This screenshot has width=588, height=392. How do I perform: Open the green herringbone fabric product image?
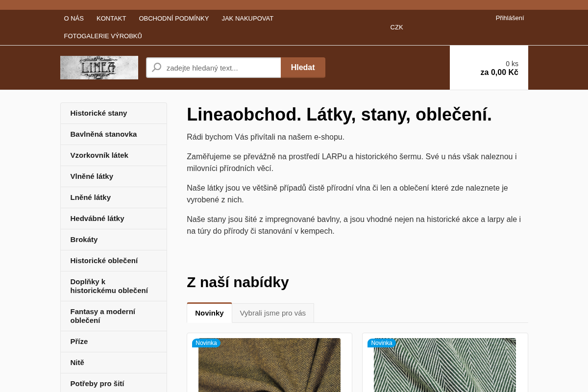click(445, 365)
